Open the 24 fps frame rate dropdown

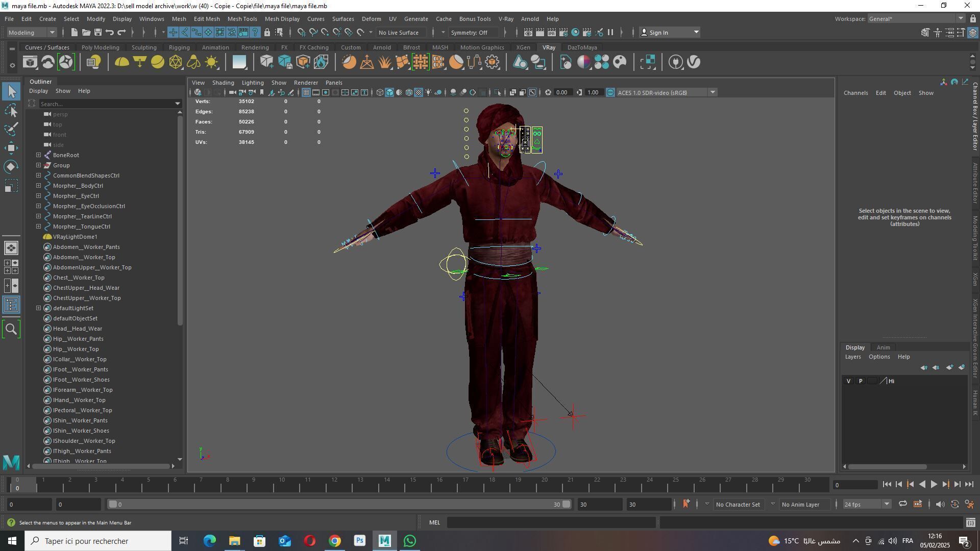[x=887, y=504]
